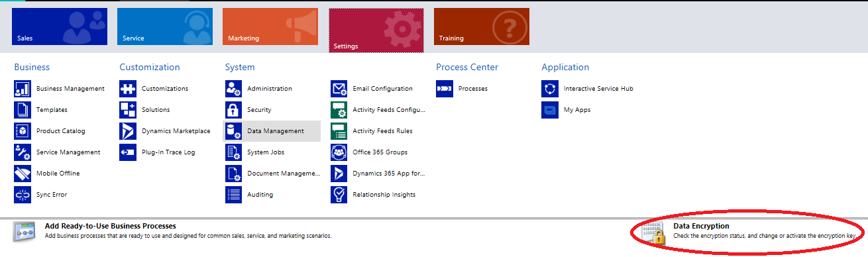The image size is (868, 257).
Task: Open Plug-In Trace Log link
Action: coord(168,152)
